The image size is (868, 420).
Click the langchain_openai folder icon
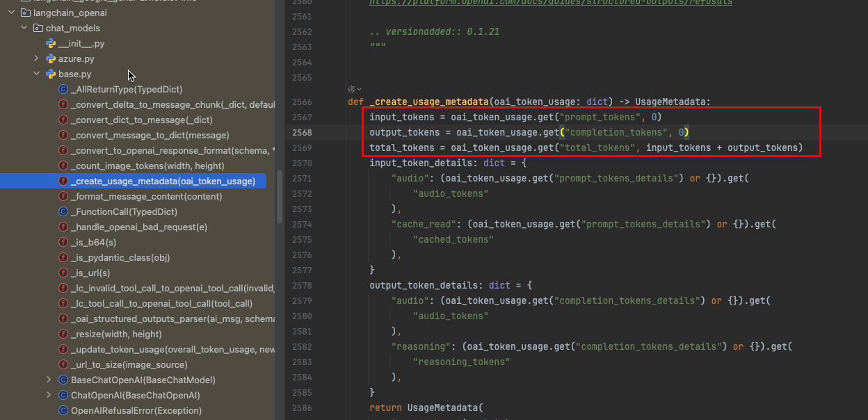(26, 13)
